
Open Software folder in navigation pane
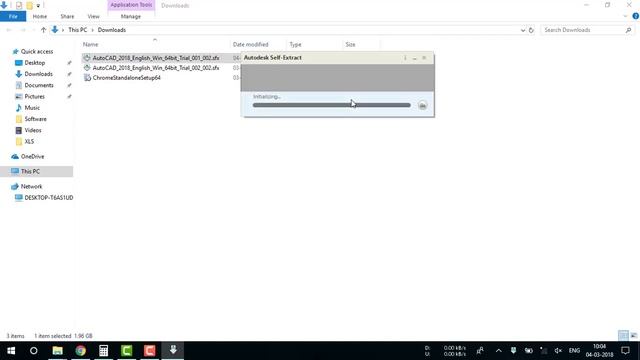[x=35, y=119]
